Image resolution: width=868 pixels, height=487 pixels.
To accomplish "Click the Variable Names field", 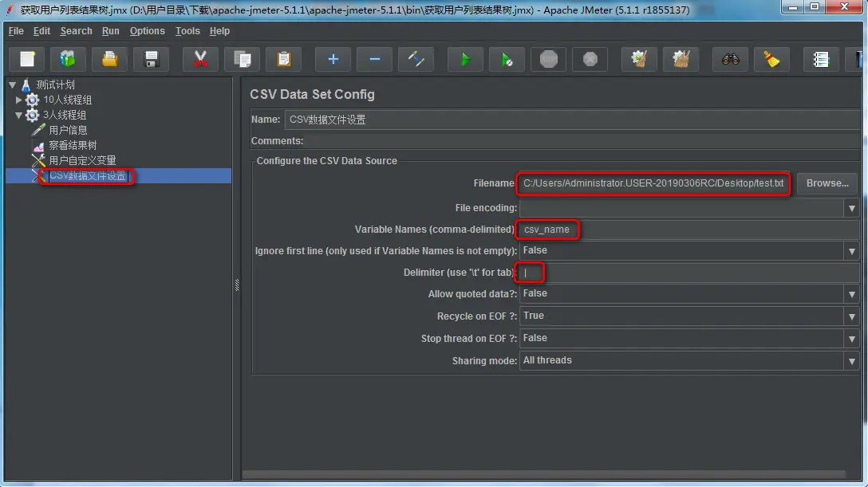I will click(689, 230).
